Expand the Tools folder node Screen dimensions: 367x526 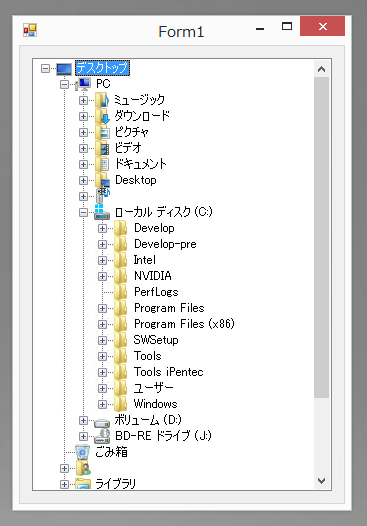102,356
